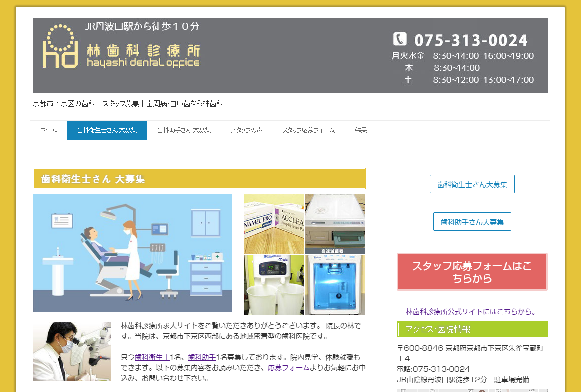Viewport: 581px width, 392px height.
Task: Click the dental clinic illustration image
Action: (133, 253)
